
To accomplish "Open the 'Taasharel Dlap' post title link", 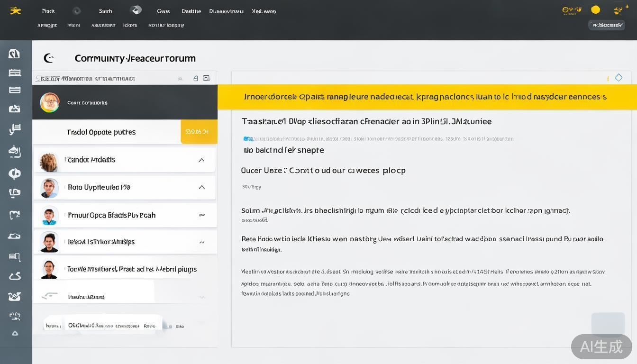I will (366, 121).
